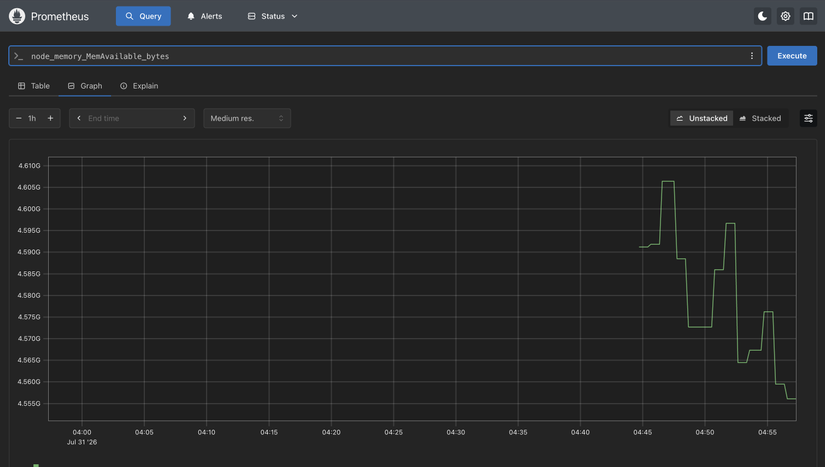Open graph settings sliders icon
The width and height of the screenshot is (825, 467).
(808, 118)
